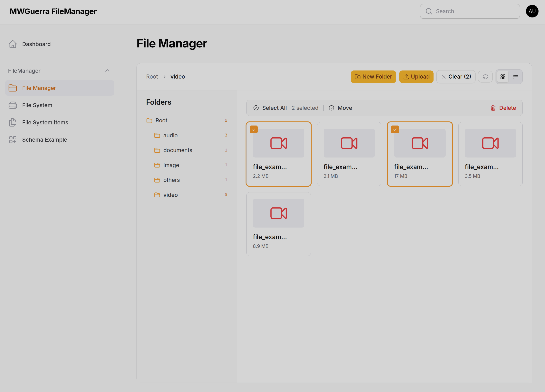The width and height of the screenshot is (545, 392).
Task: Toggle the Select All option
Action: [270, 108]
